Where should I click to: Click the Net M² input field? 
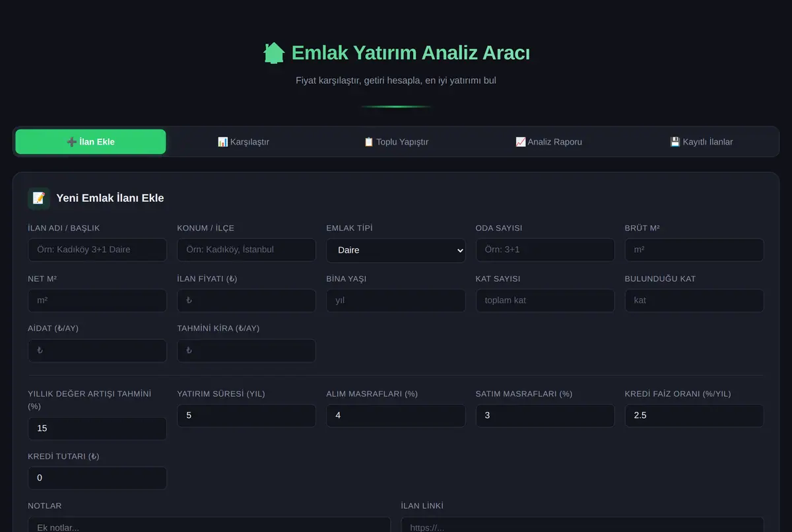98,300
